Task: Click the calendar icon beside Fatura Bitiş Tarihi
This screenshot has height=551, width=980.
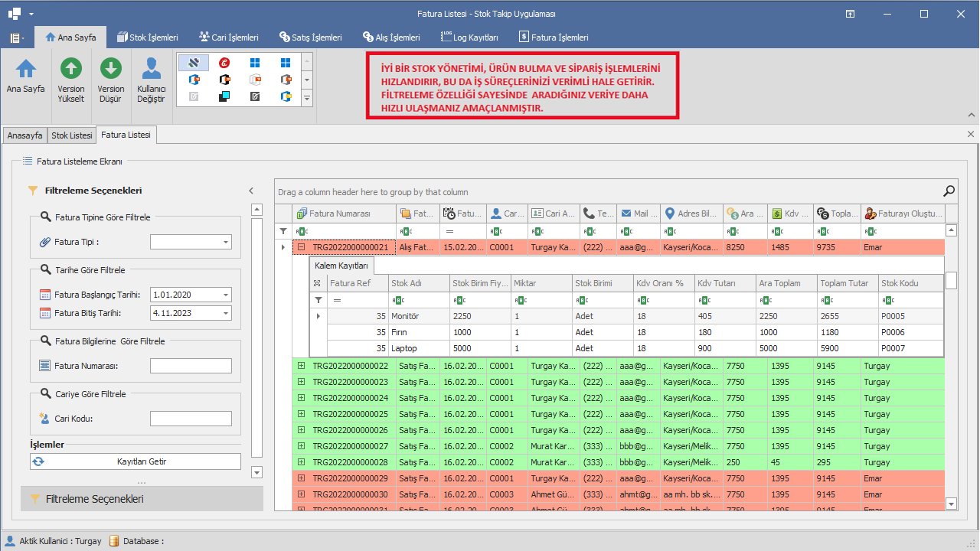Action: tap(44, 313)
